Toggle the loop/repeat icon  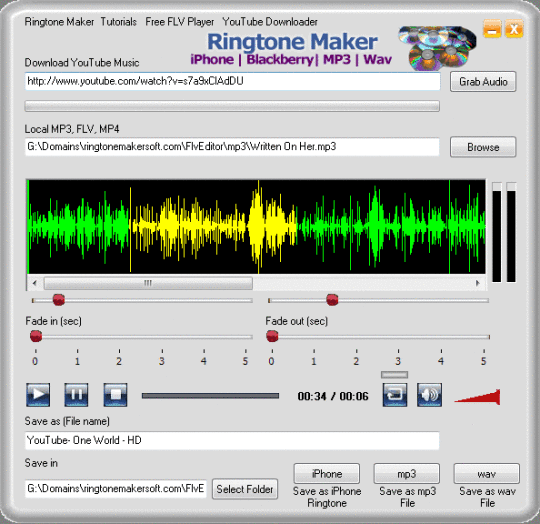pos(395,395)
